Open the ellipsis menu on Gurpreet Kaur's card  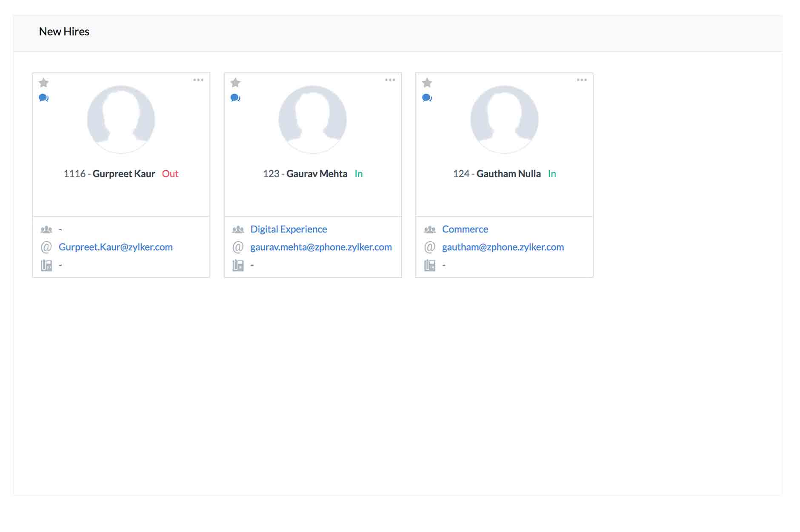click(x=198, y=79)
